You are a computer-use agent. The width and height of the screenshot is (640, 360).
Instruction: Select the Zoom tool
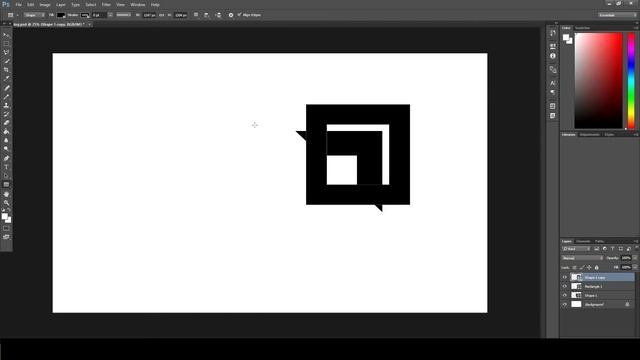(6, 202)
